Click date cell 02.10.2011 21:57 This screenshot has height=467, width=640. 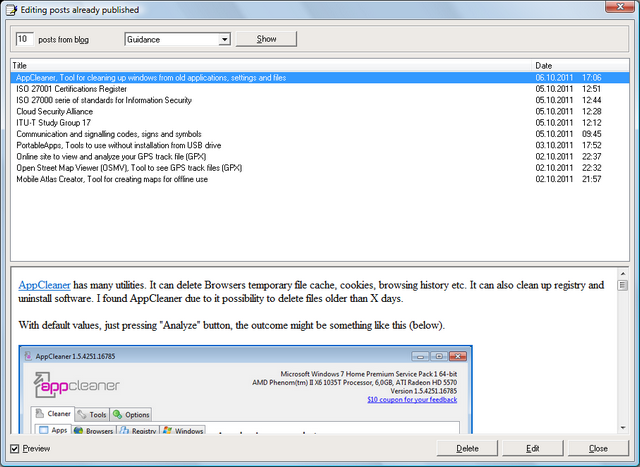[x=568, y=179]
